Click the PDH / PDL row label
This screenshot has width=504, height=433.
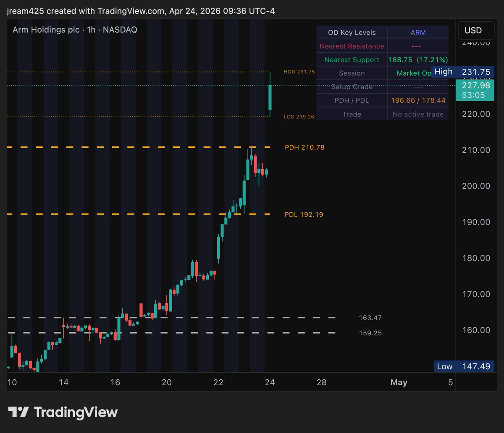[x=352, y=100]
